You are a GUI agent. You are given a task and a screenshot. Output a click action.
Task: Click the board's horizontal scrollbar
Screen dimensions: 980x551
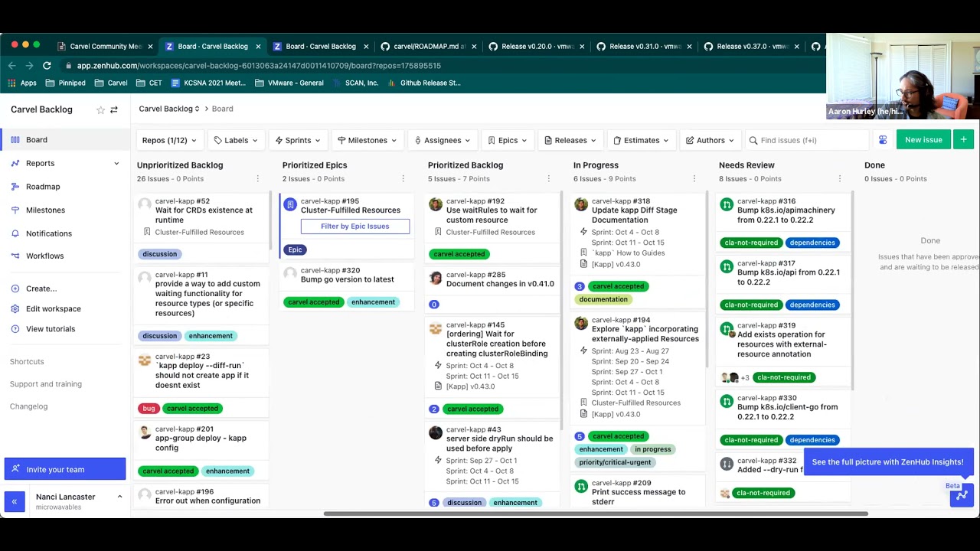[x=596, y=514]
